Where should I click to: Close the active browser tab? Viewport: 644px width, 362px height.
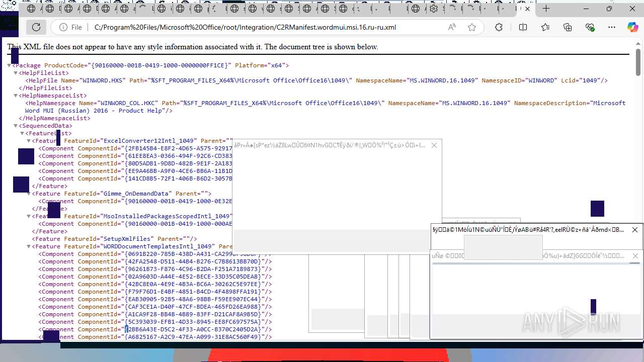click(x=527, y=9)
